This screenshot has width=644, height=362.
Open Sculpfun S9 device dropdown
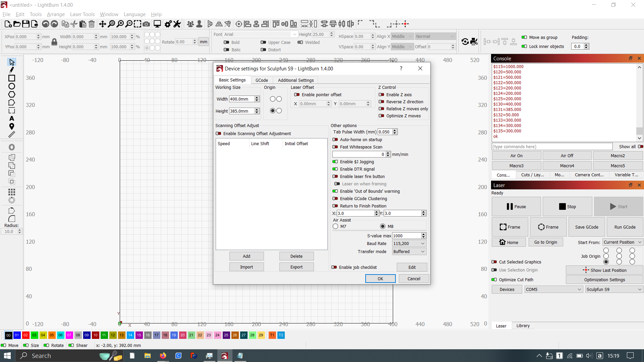coord(614,290)
